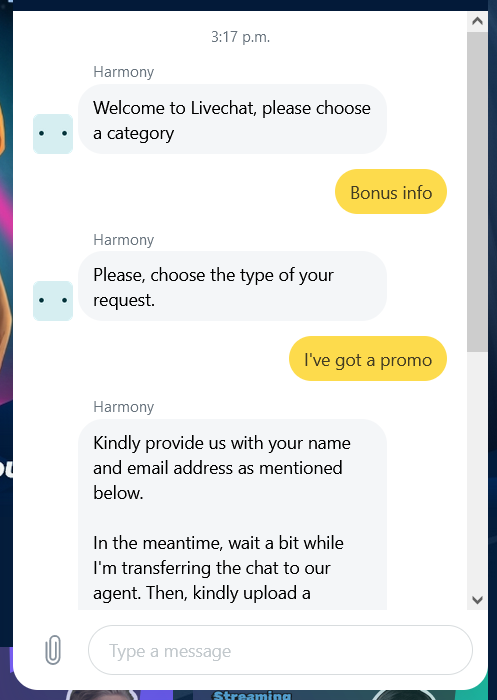Click the Harmony label above 'Please, choose' message
The height and width of the screenshot is (700, 497).
[x=124, y=240]
